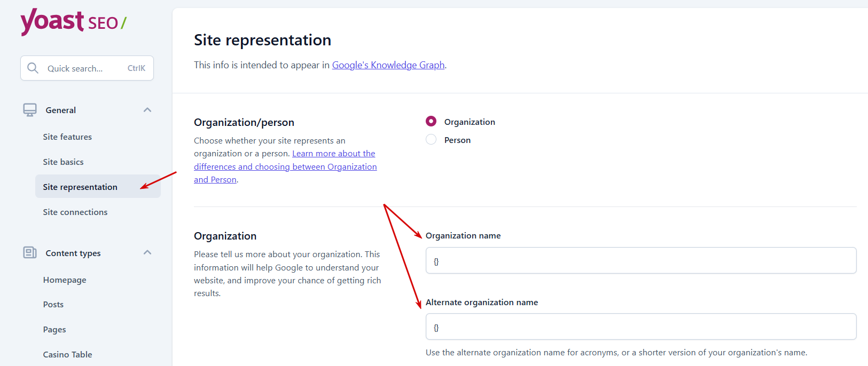Image resolution: width=868 pixels, height=366 pixels.
Task: Click the Organization/person section heading
Action: click(x=244, y=123)
